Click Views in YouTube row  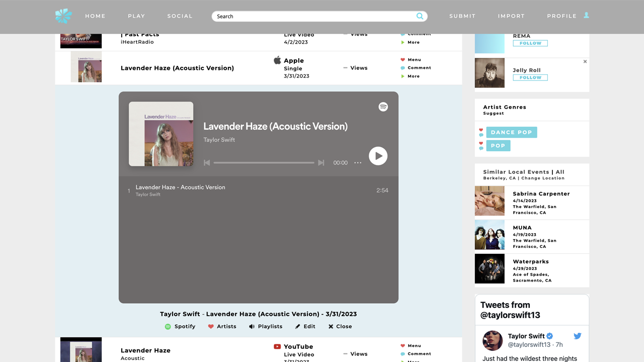point(355,354)
